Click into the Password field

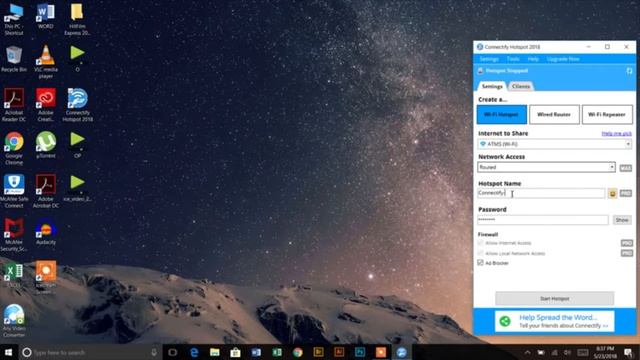click(x=543, y=220)
